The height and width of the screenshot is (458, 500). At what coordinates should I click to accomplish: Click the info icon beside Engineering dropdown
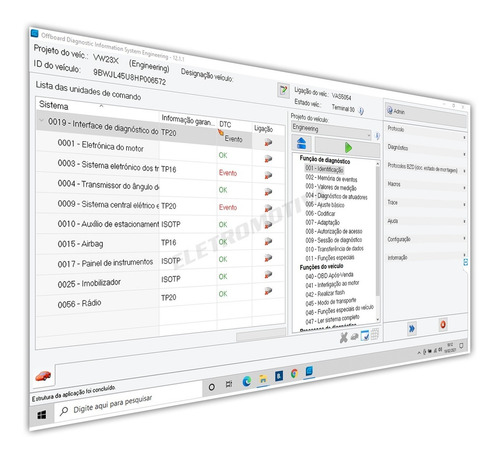[x=377, y=136]
